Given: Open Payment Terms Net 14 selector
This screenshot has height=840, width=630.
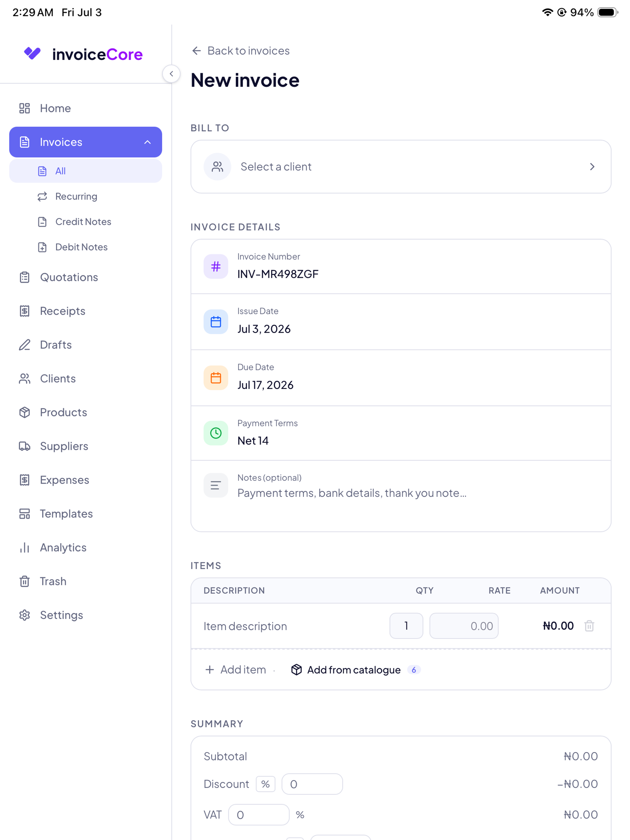Looking at the screenshot, I should [401, 433].
